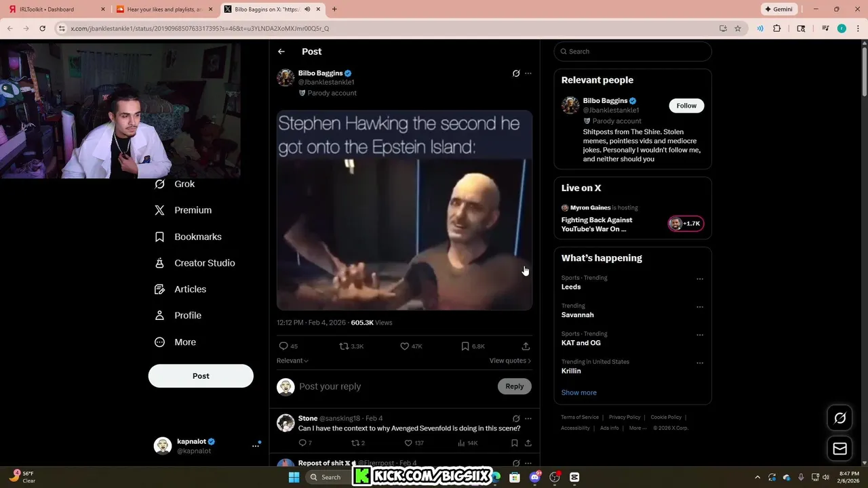Bookmark this page with the star icon
Image resolution: width=868 pixels, height=488 pixels.
(738, 28)
